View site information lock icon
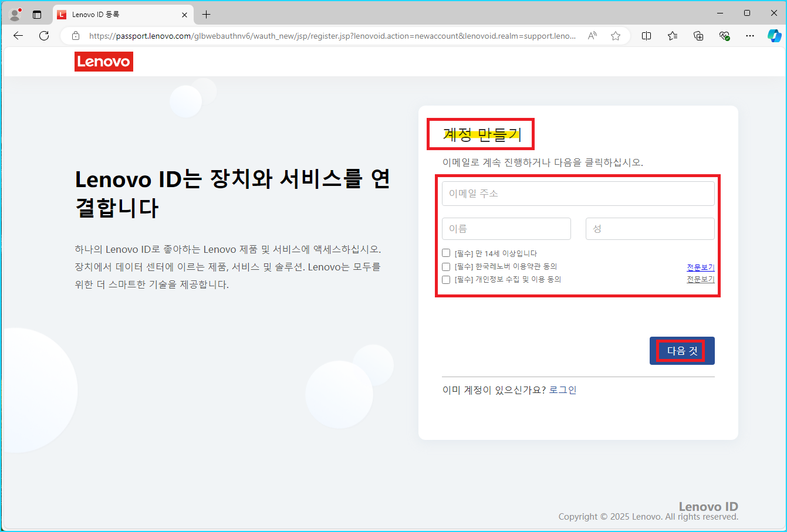Viewport: 787px width, 532px height. 76,36
